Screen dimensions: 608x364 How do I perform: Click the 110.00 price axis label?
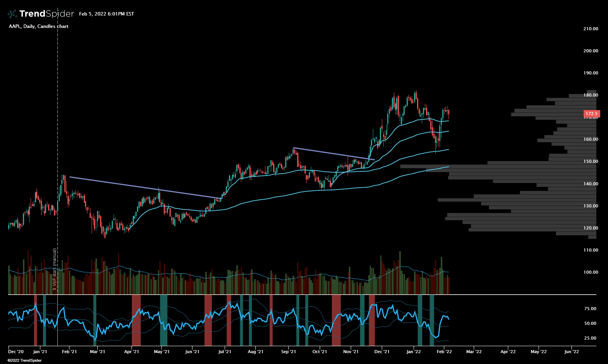pos(591,250)
